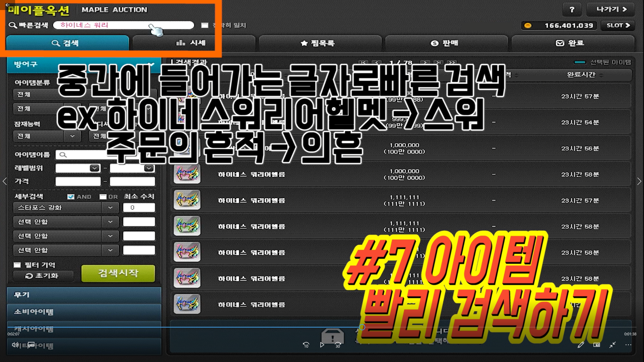Expand the first 선택 안함 dropdown

point(110,222)
